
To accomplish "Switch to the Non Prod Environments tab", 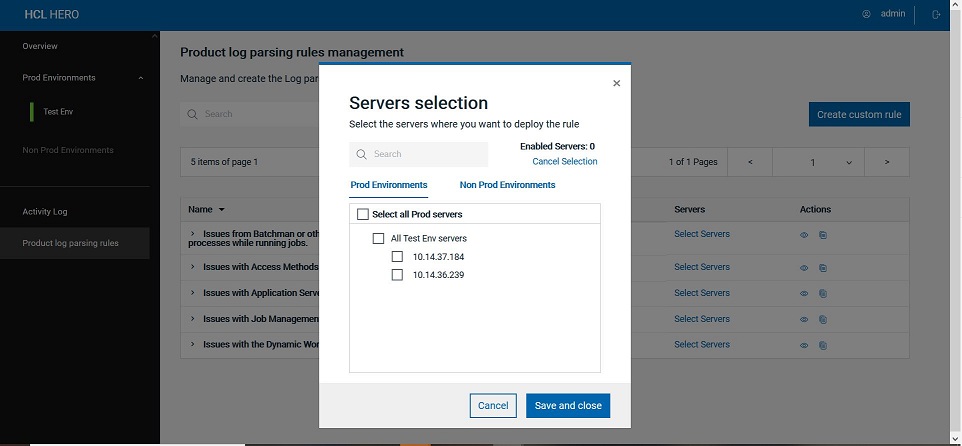I will tap(507, 185).
